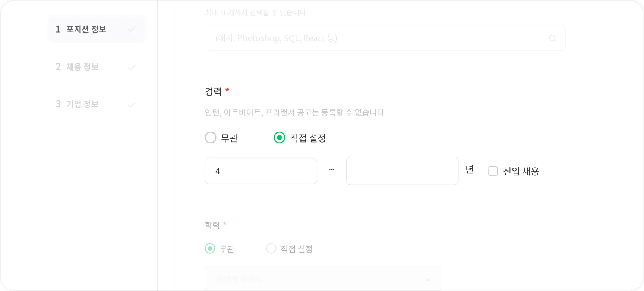644x291 pixels.
Task: Click the step number 2 in sidebar
Action: point(58,67)
